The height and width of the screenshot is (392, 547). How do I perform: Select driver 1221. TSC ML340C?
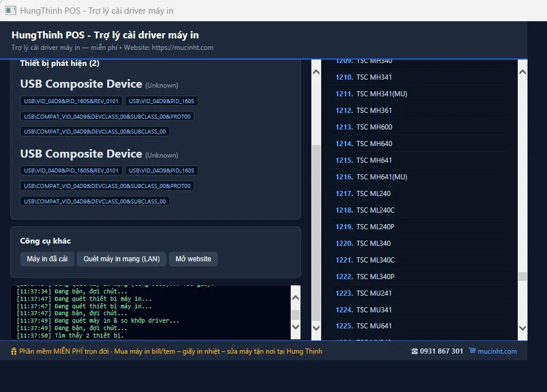420,260
